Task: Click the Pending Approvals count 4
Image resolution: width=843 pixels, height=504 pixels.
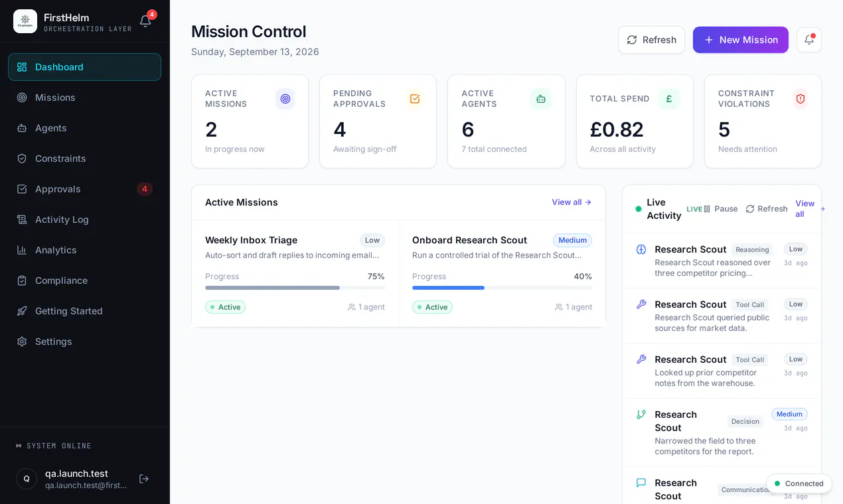Action: pyautogui.click(x=340, y=129)
